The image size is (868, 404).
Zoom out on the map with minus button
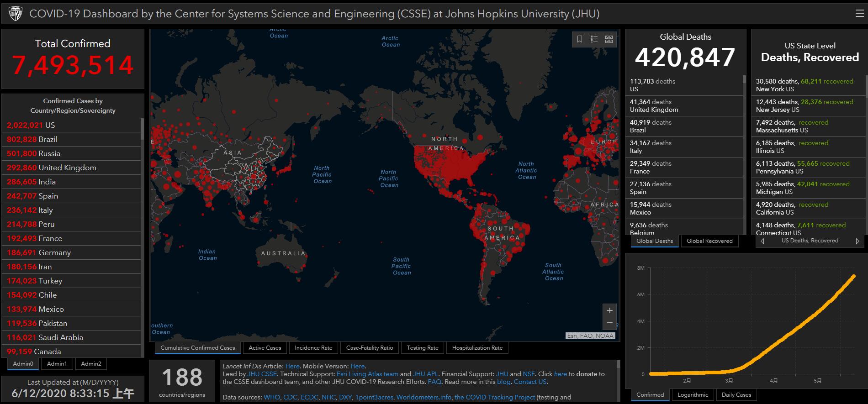click(609, 323)
